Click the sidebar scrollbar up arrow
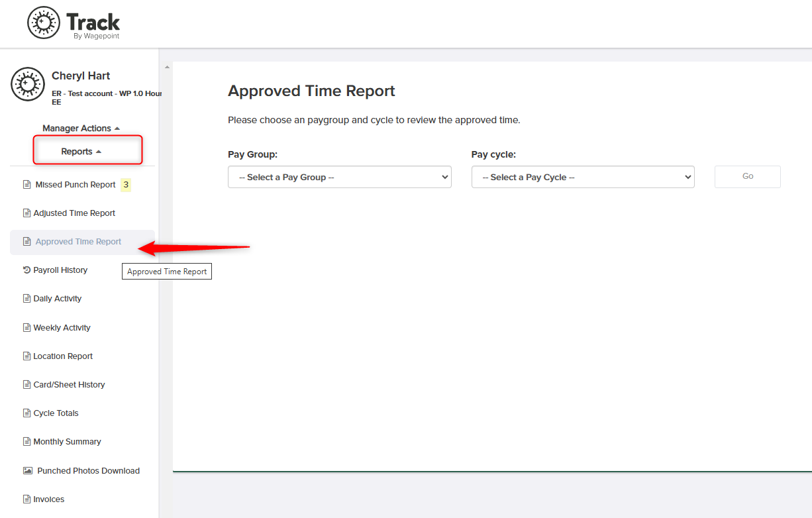Screen dimensions: 812x518 (x=166, y=68)
